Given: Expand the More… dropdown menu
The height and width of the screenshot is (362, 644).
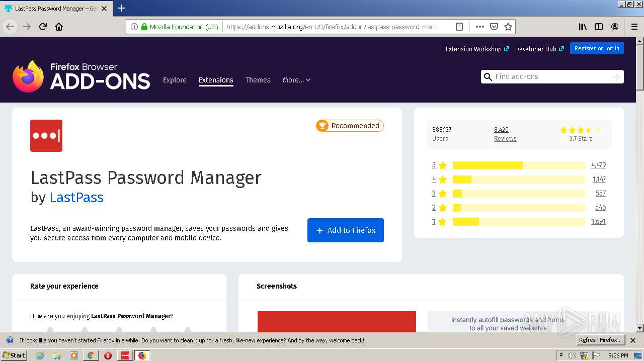Looking at the screenshot, I should pos(296,80).
